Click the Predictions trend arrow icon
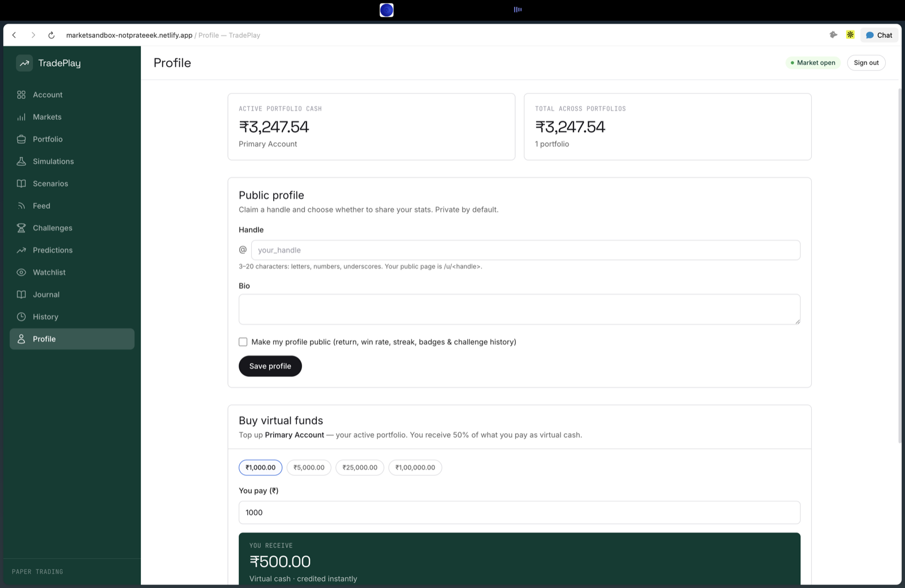Viewport: 905px width, 588px height. 21,250
